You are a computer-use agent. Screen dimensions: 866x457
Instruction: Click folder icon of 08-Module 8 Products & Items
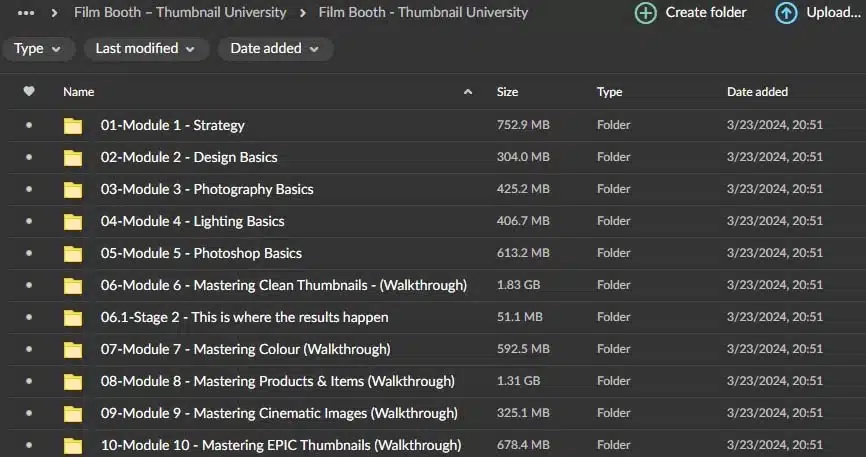[73, 382]
